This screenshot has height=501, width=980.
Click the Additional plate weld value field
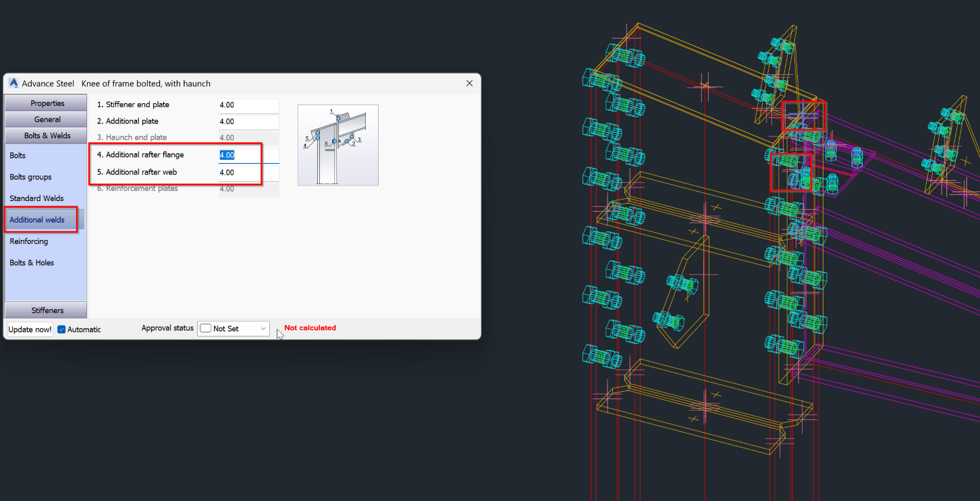[x=248, y=121]
